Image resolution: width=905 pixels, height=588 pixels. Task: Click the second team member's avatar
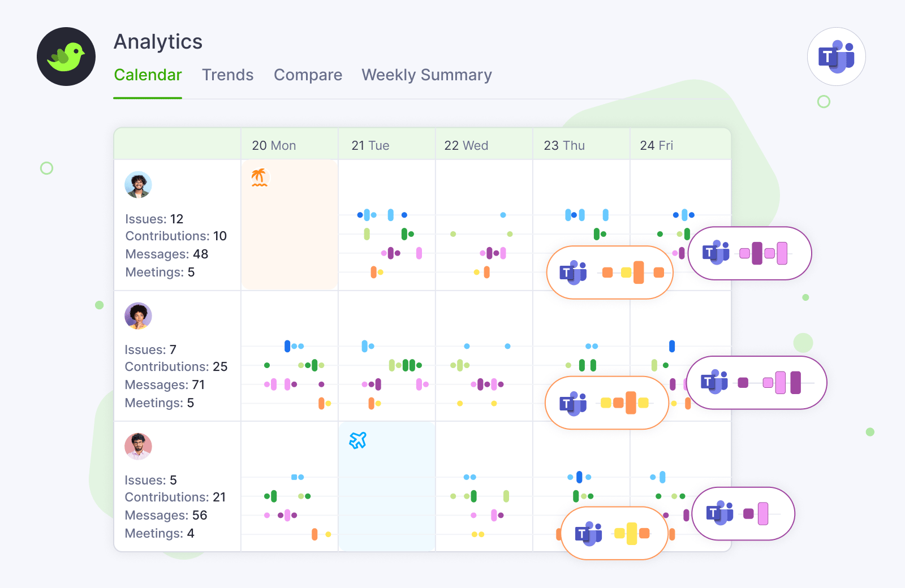pos(138,315)
